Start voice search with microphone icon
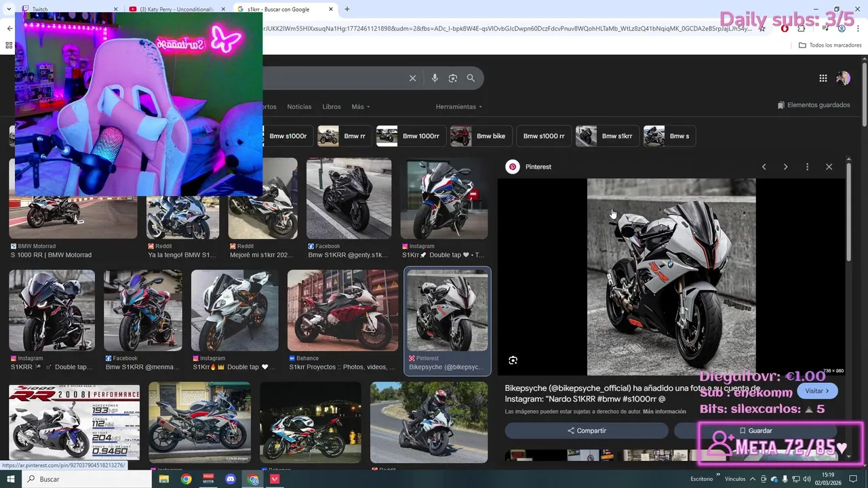868x488 pixels. (435, 78)
